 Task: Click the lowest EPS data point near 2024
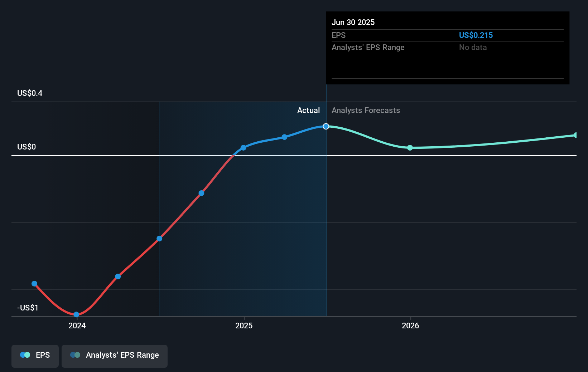coord(76,314)
